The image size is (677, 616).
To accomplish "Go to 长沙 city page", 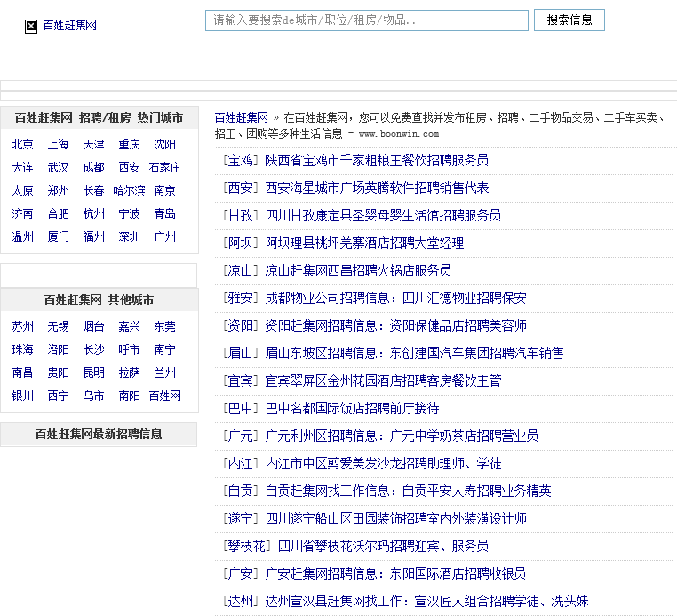I will (x=93, y=349).
